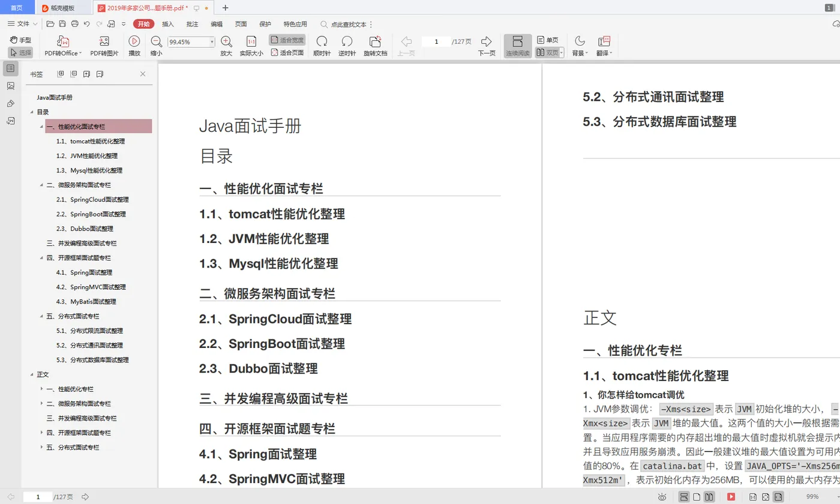840x504 pixels.
Task: Click the redo arrow icon
Action: 98,24
